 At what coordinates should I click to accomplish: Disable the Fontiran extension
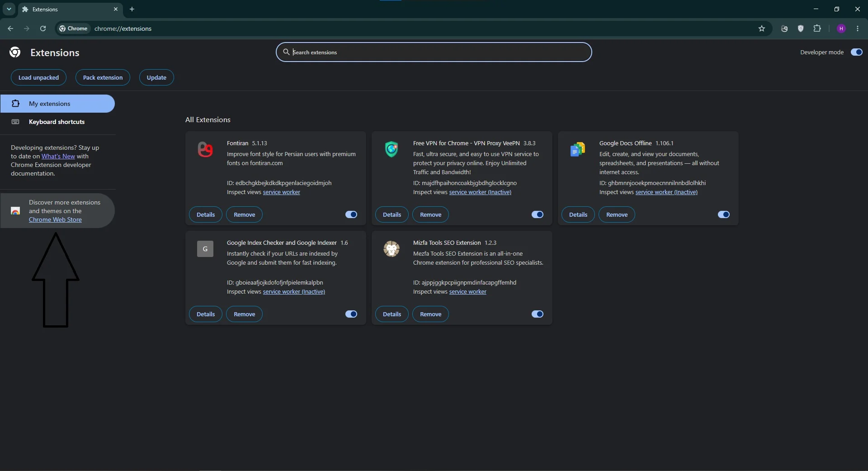click(x=351, y=214)
